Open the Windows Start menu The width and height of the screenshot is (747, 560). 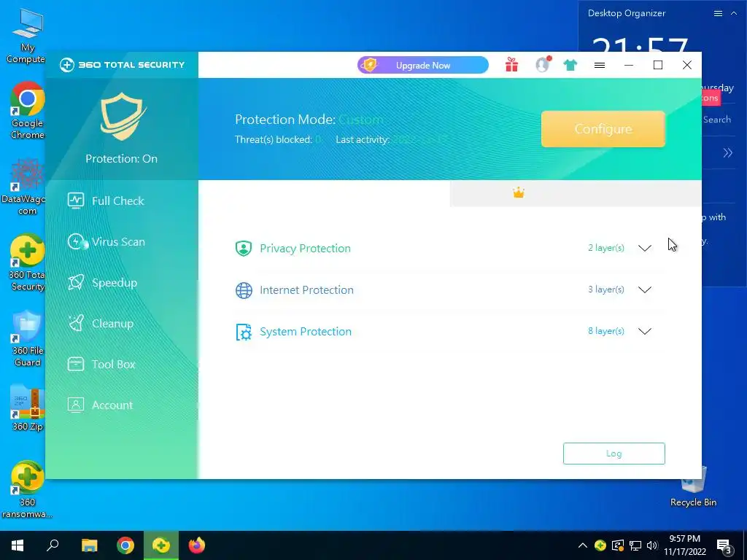(x=18, y=545)
